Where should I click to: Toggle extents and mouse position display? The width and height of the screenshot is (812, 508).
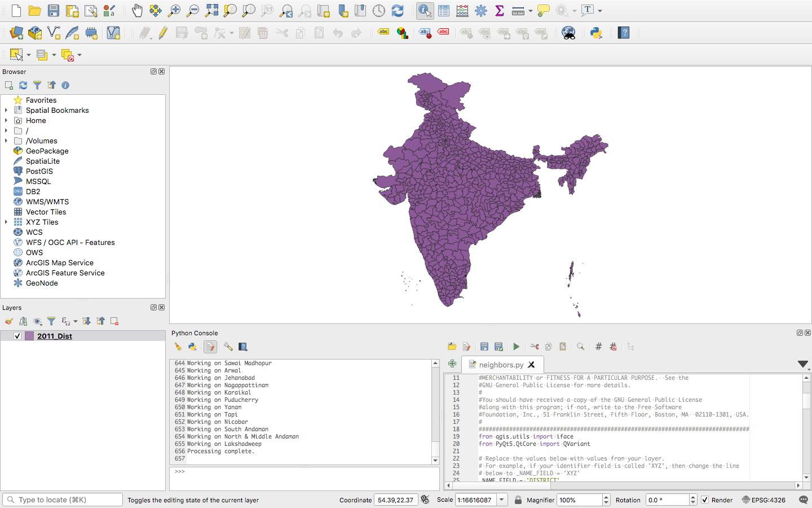click(425, 500)
